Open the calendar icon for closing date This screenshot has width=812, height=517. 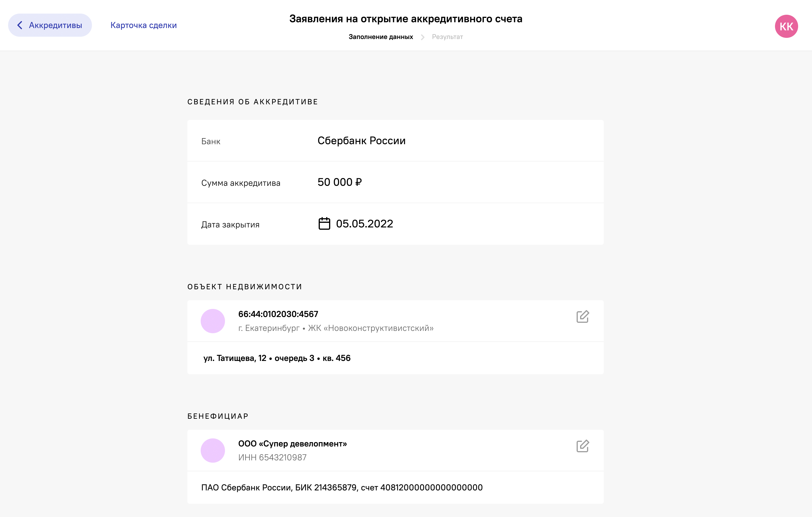324,223
